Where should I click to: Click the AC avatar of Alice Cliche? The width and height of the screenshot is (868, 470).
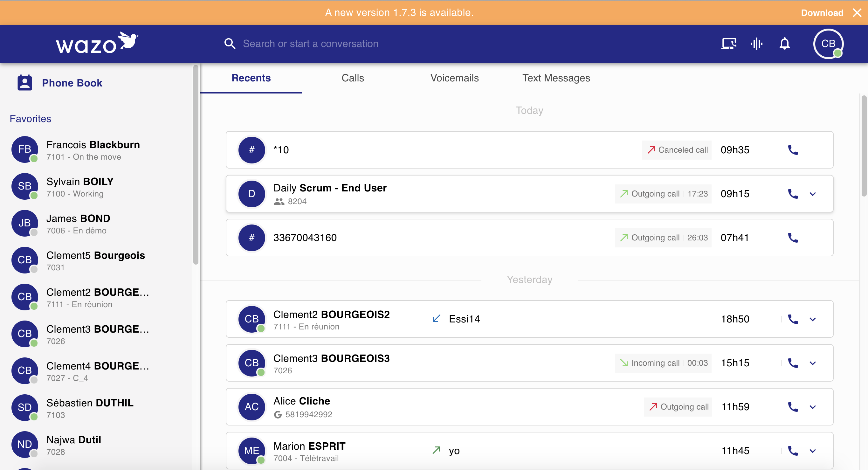[x=251, y=407]
